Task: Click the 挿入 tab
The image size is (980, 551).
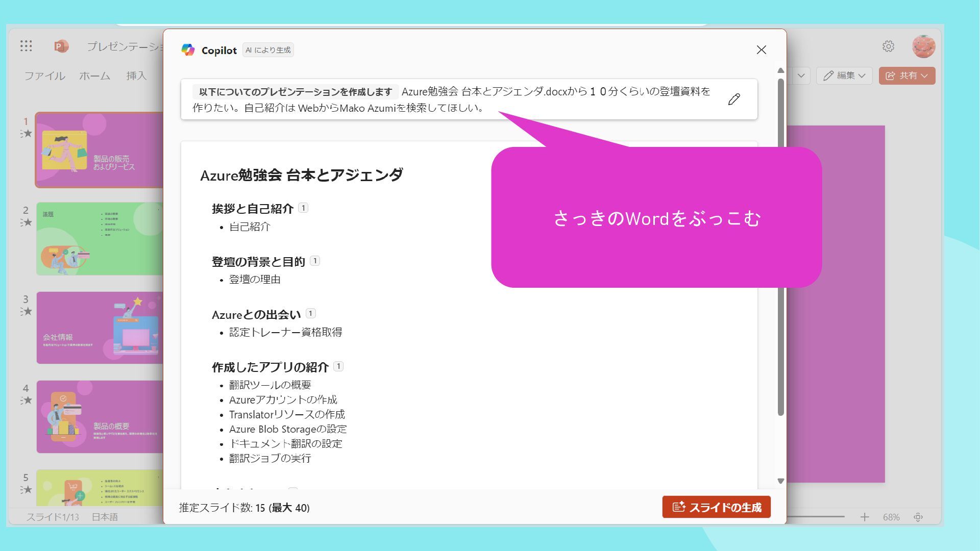Action: pyautogui.click(x=136, y=76)
